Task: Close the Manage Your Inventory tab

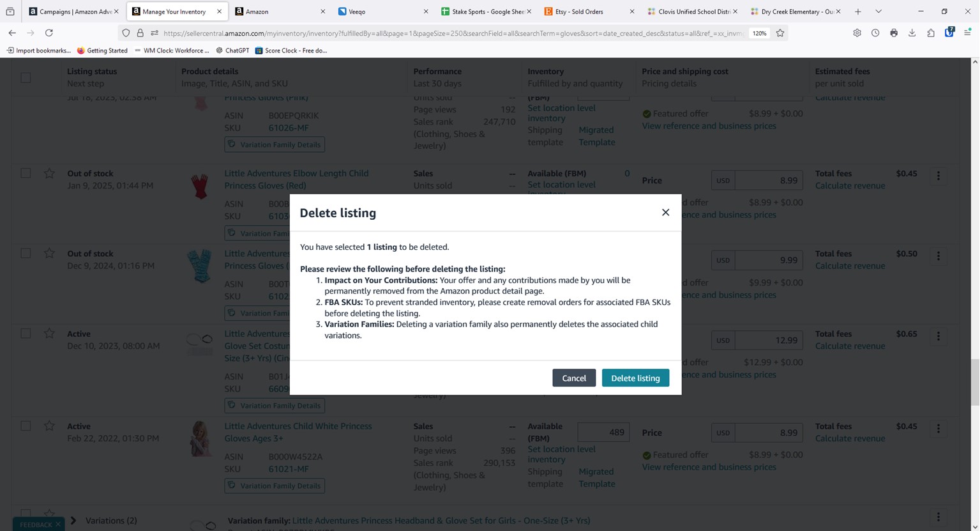Action: (x=219, y=12)
